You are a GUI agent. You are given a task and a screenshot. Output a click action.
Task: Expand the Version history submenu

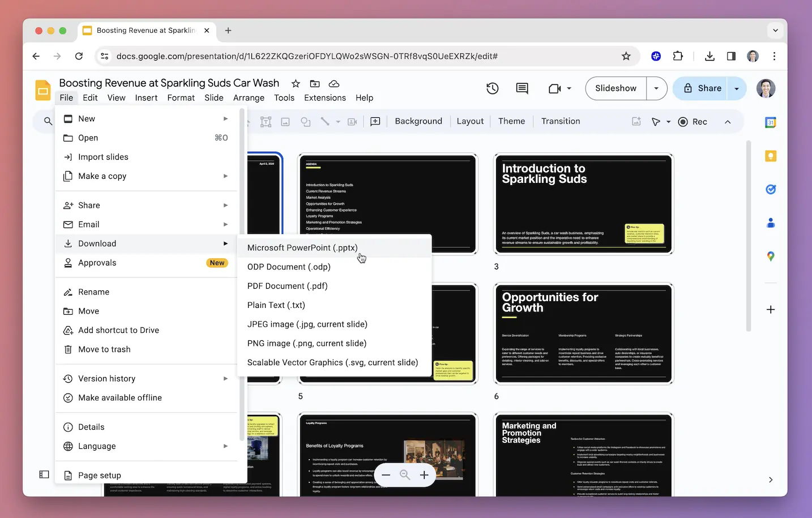pos(225,378)
